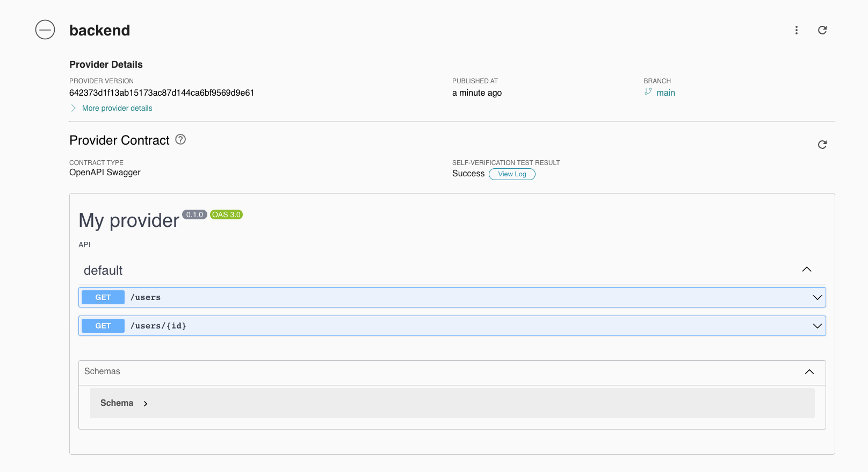The image size is (868, 472).
Task: Select the /users path text
Action: tap(146, 297)
